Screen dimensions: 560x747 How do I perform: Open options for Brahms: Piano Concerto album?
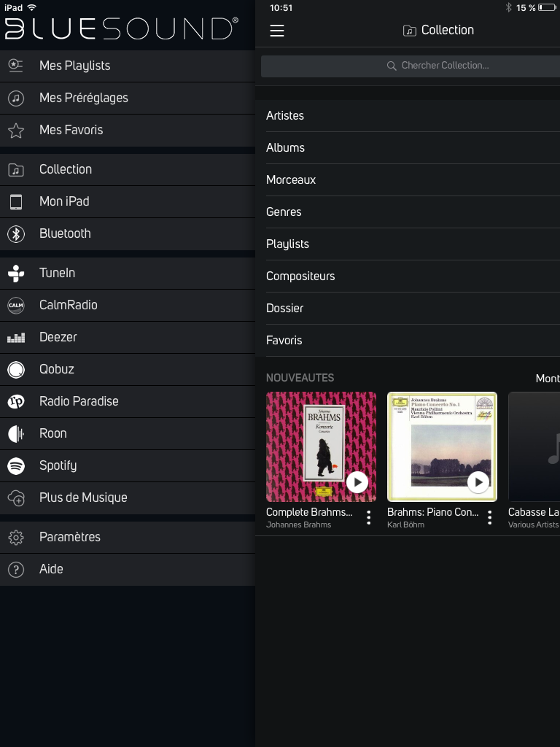(x=489, y=517)
